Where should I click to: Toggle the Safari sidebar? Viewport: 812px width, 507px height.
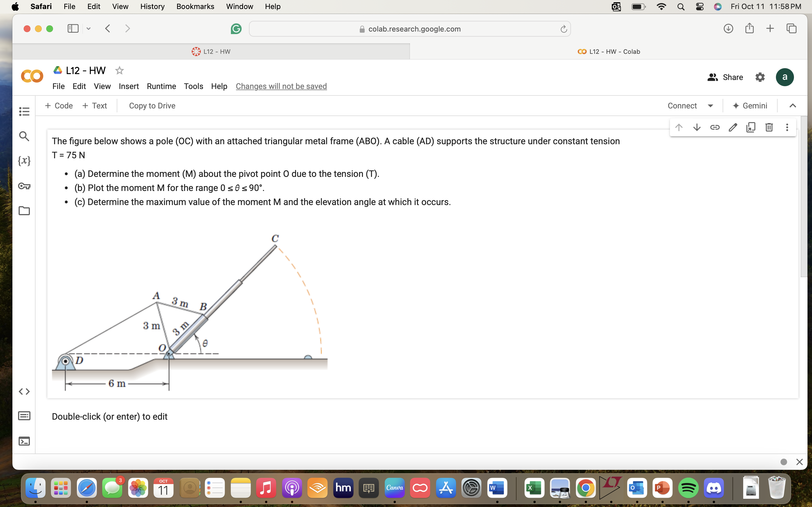tap(72, 28)
